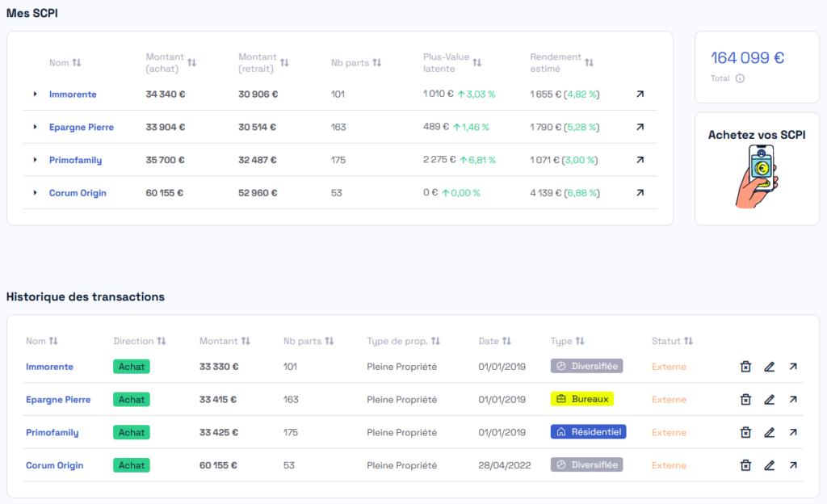Click Achat badge in Immorente transaction row
The height and width of the screenshot is (504, 827).
pos(132,367)
